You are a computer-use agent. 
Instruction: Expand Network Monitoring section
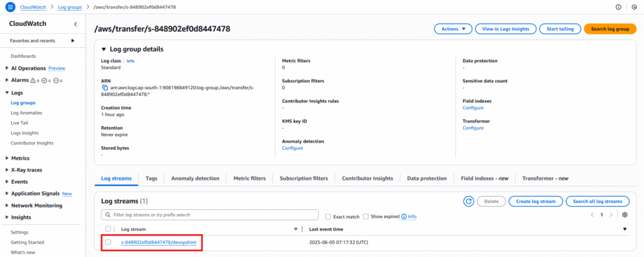click(7, 205)
